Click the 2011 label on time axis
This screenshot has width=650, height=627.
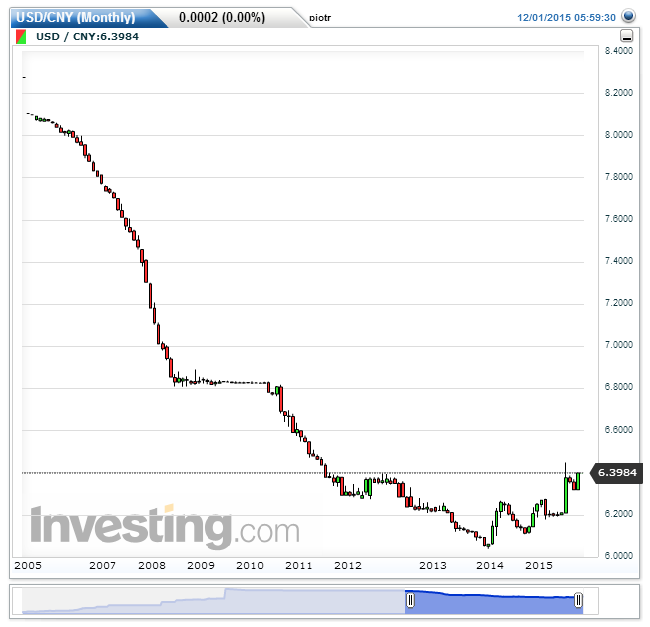click(298, 565)
